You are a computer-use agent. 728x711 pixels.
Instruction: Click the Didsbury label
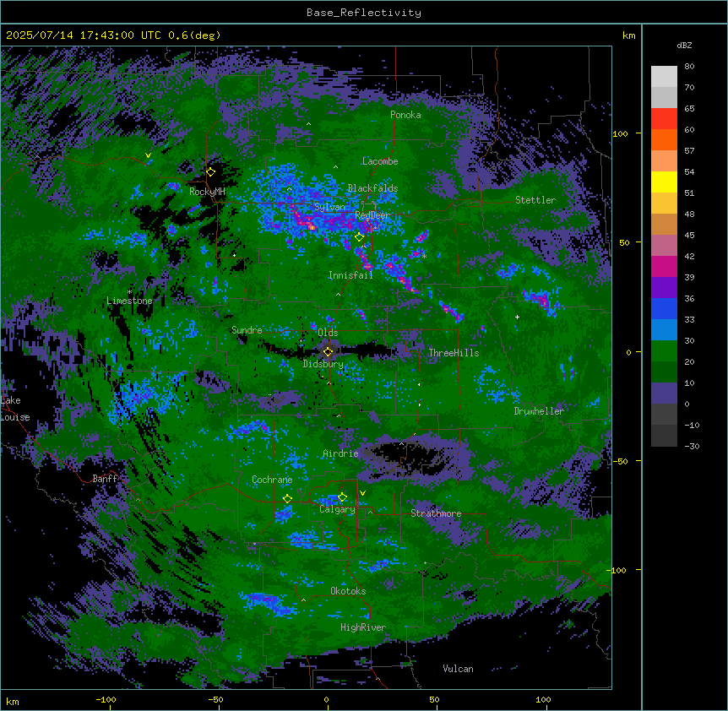(323, 364)
